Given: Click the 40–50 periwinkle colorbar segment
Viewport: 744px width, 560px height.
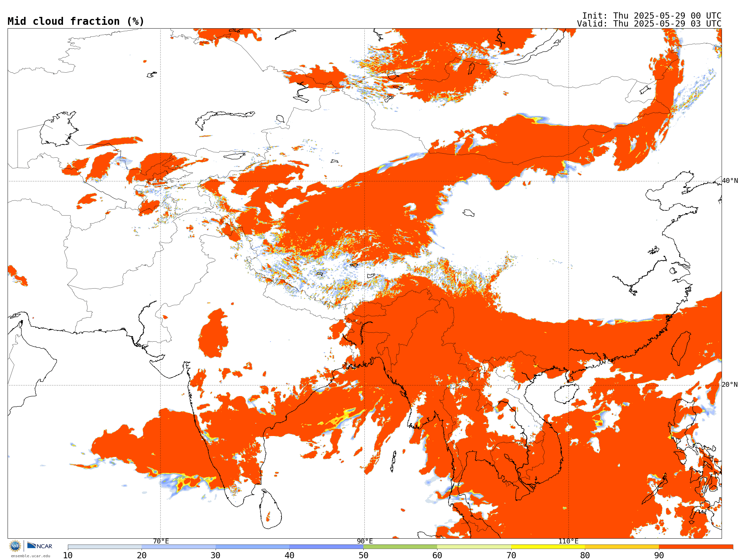Looking at the screenshot, I should click(326, 547).
